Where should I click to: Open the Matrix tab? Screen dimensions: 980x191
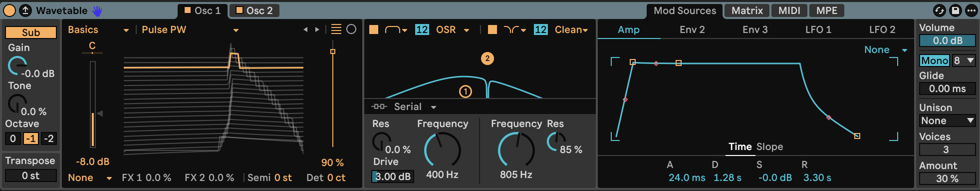tap(747, 10)
